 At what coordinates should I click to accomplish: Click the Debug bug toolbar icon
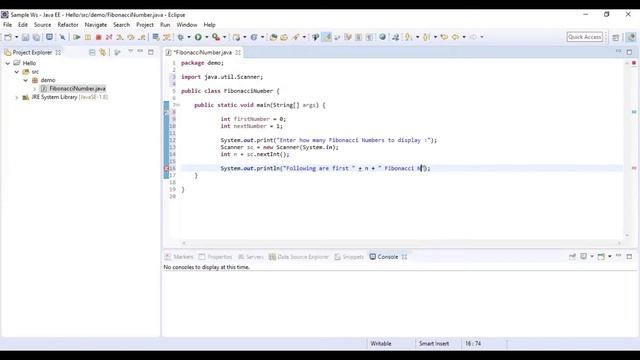[180, 37]
